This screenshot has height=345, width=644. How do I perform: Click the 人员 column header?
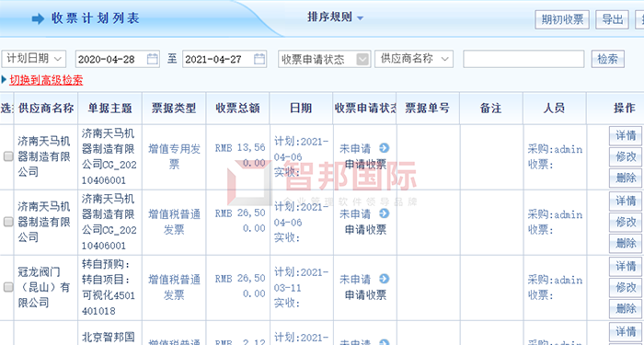point(554,108)
